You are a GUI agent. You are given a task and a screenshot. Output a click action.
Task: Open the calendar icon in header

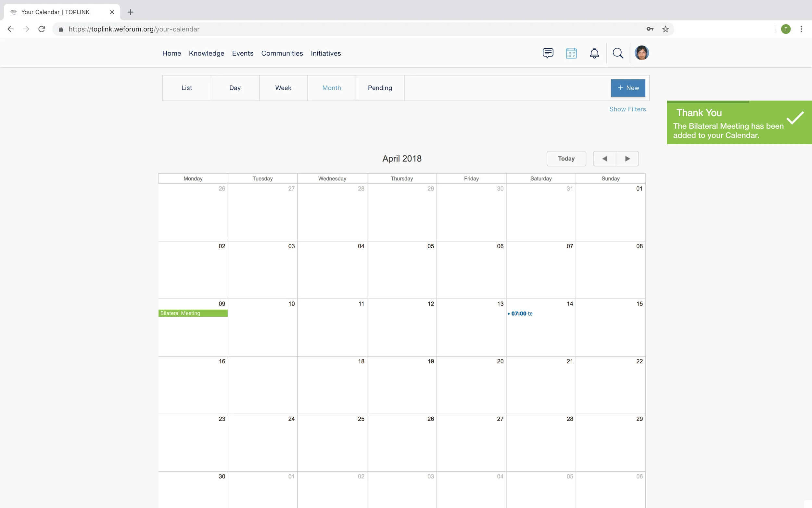tap(571, 53)
